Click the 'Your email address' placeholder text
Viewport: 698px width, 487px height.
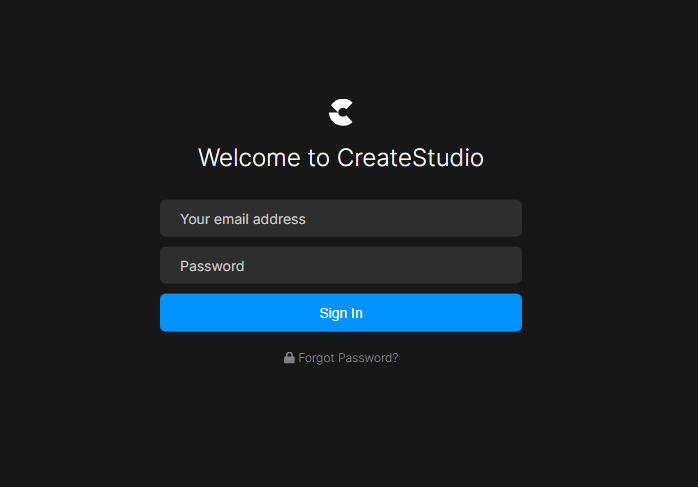pos(243,219)
